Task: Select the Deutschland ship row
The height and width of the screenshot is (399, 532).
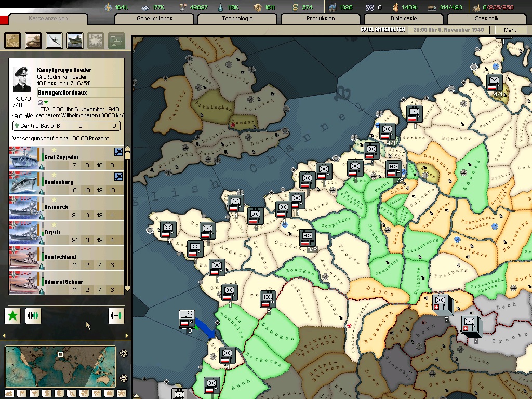Action: pyautogui.click(x=66, y=258)
